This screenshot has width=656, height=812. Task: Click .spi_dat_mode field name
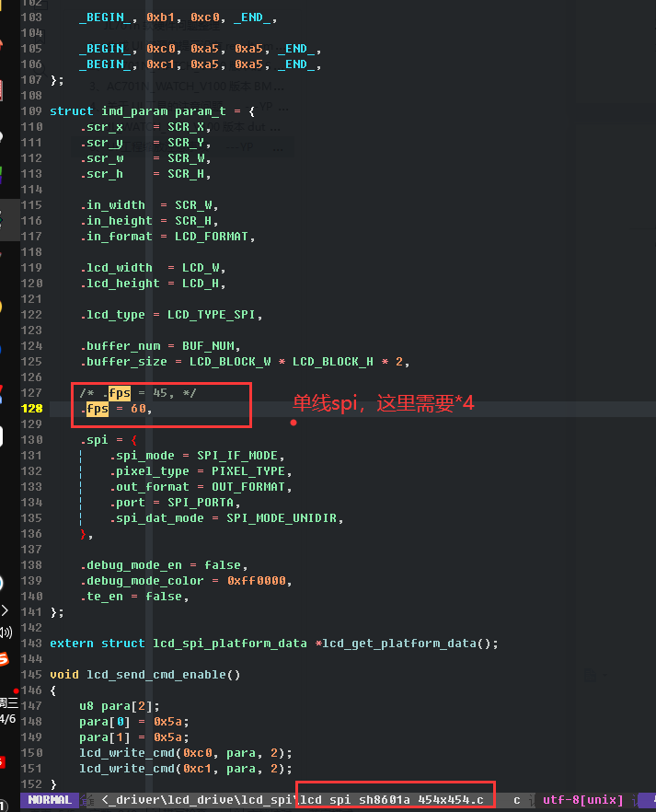click(156, 517)
